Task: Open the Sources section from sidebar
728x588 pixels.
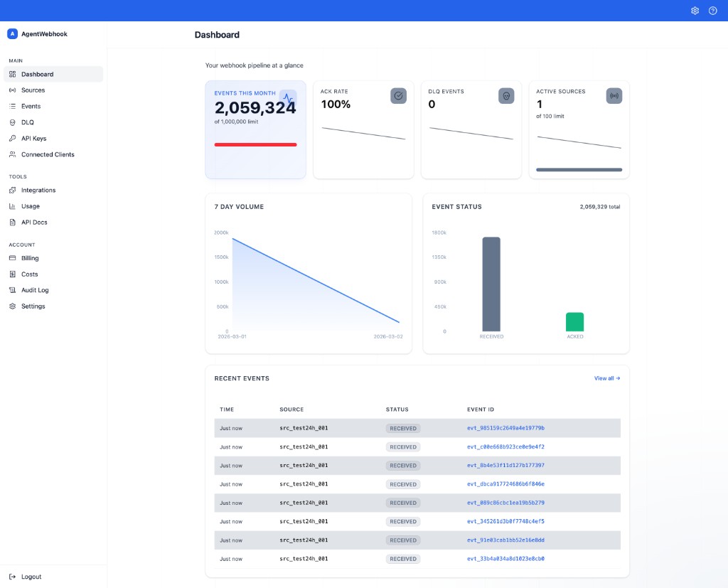Action: pyautogui.click(x=33, y=90)
